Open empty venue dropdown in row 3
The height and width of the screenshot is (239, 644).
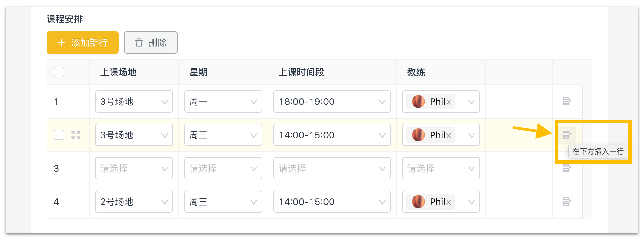click(134, 168)
